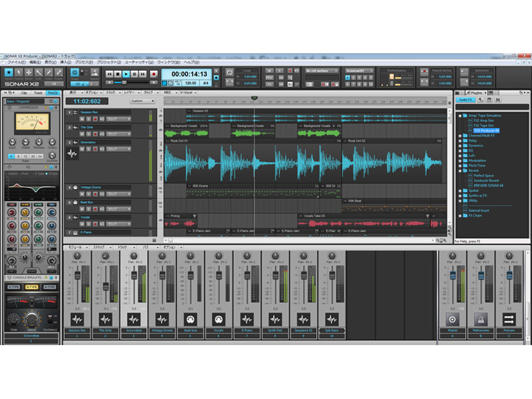Start playback with the Play button
The image size is (532, 399).
coord(126,74)
